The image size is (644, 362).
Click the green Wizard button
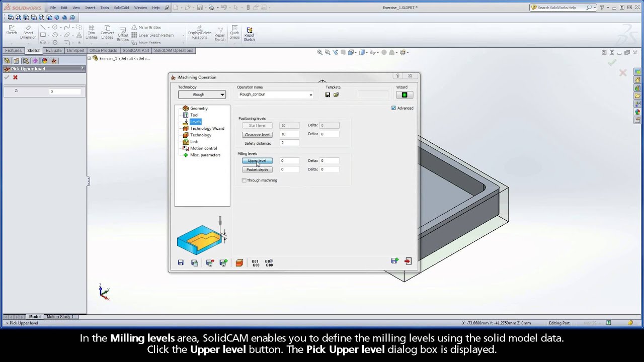point(405,95)
